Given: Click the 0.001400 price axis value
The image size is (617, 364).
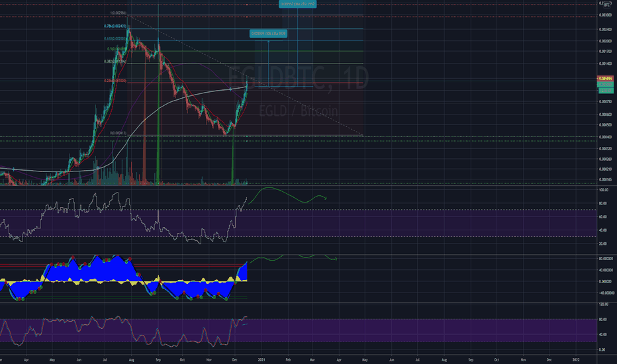Looking at the screenshot, I should tap(605, 64).
